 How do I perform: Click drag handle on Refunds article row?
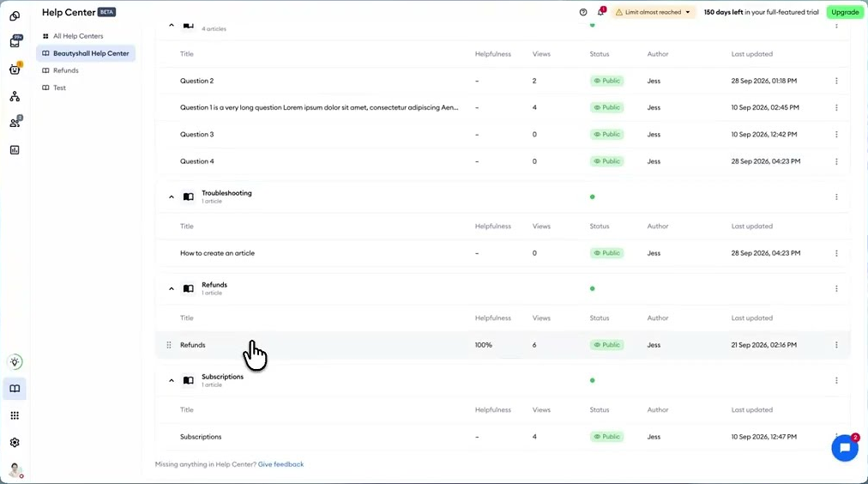point(169,345)
